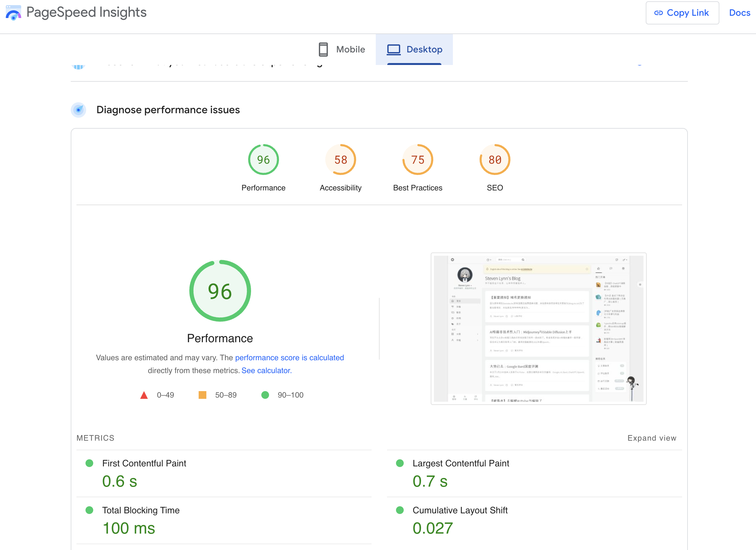Viewport: 756px width, 550px height.
Task: Switch to the Mobile tab
Action: [342, 49]
